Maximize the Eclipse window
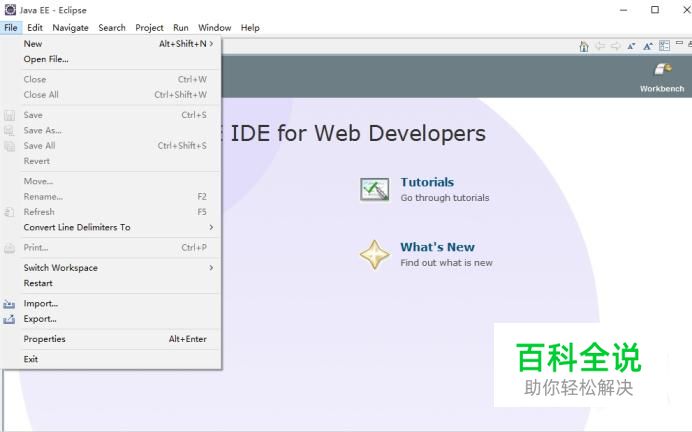 coord(655,10)
